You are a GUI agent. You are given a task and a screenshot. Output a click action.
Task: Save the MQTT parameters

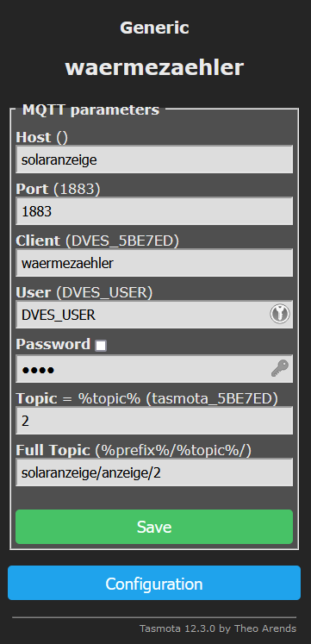pos(154,527)
